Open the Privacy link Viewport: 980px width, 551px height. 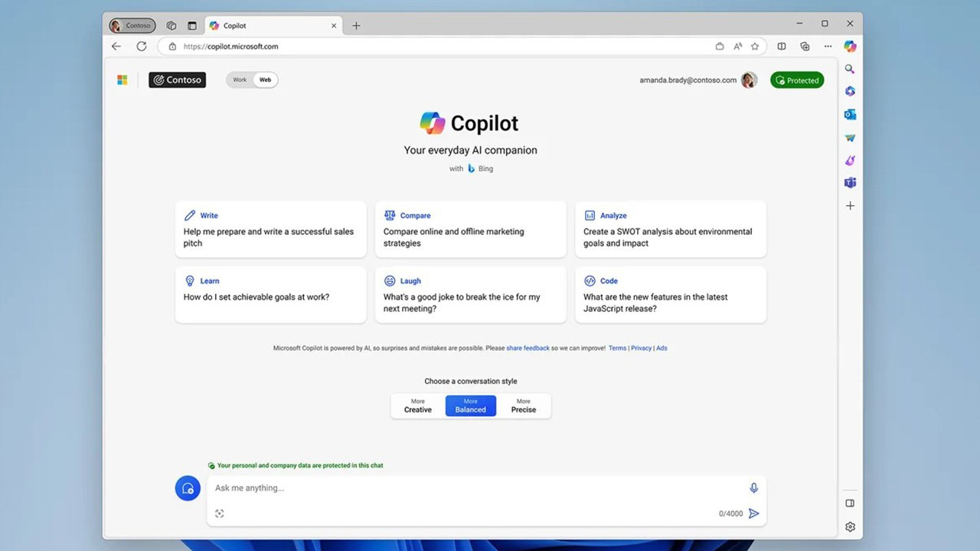click(642, 348)
